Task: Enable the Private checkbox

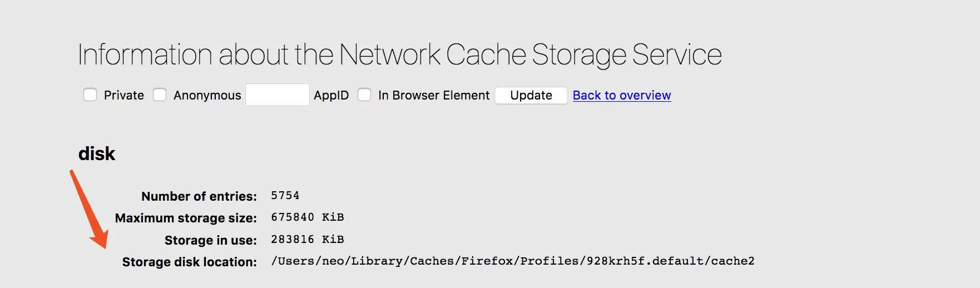Action: [90, 95]
